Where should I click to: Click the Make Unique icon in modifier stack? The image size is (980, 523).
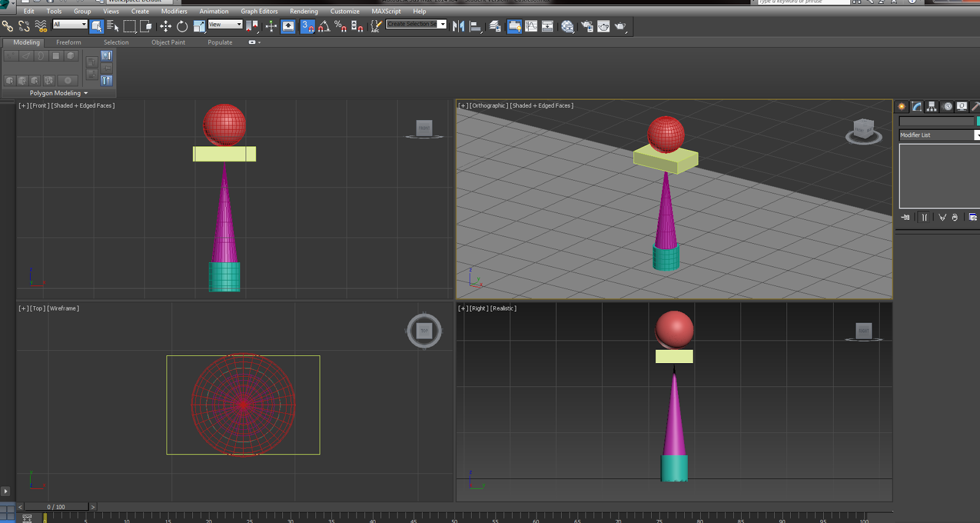tap(943, 217)
